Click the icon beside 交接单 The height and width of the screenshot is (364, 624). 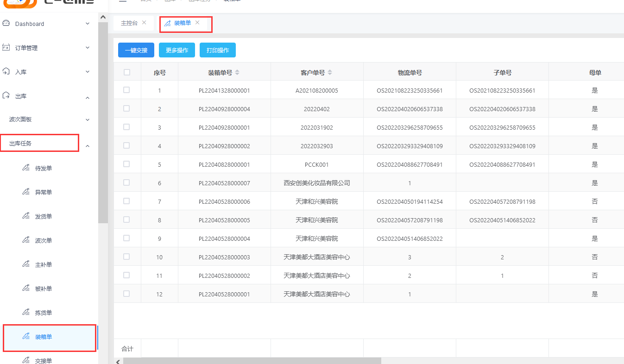(x=26, y=360)
